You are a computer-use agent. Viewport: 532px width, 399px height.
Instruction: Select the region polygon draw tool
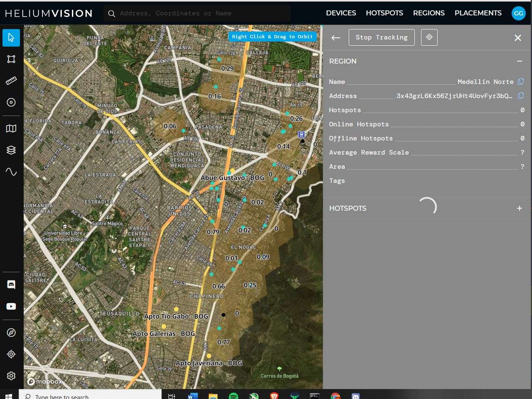11,59
